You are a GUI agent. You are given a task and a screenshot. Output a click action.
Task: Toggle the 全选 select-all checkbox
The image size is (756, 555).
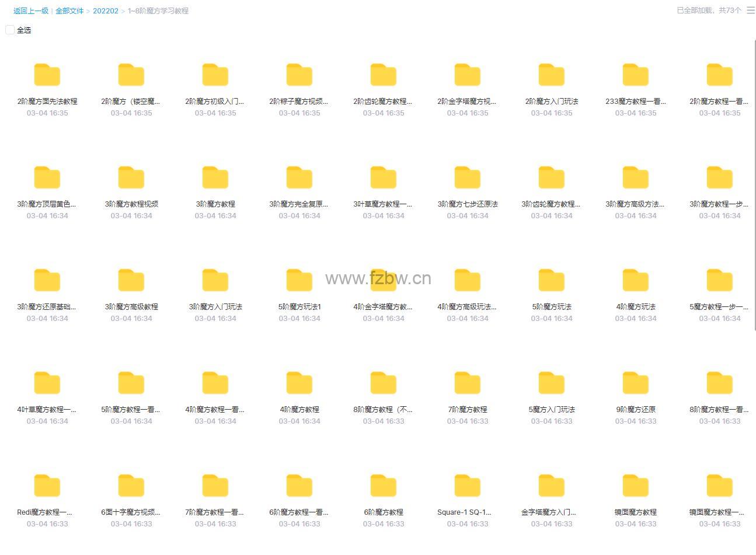tap(10, 30)
